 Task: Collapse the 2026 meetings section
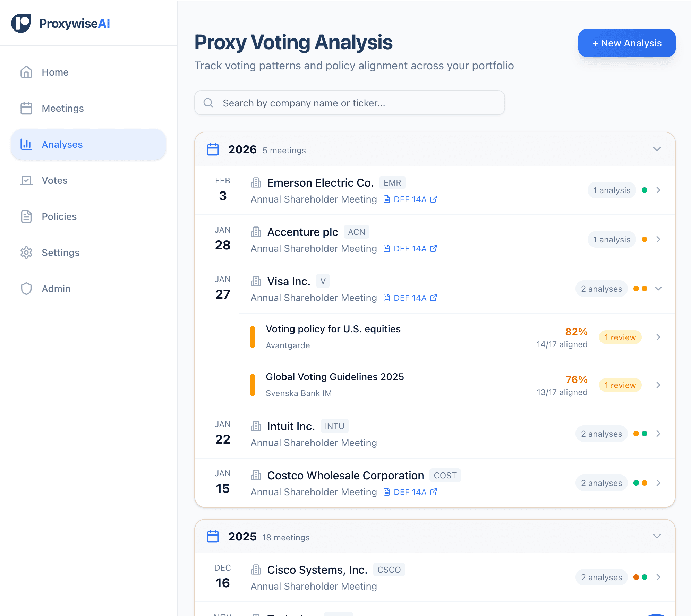pos(657,149)
